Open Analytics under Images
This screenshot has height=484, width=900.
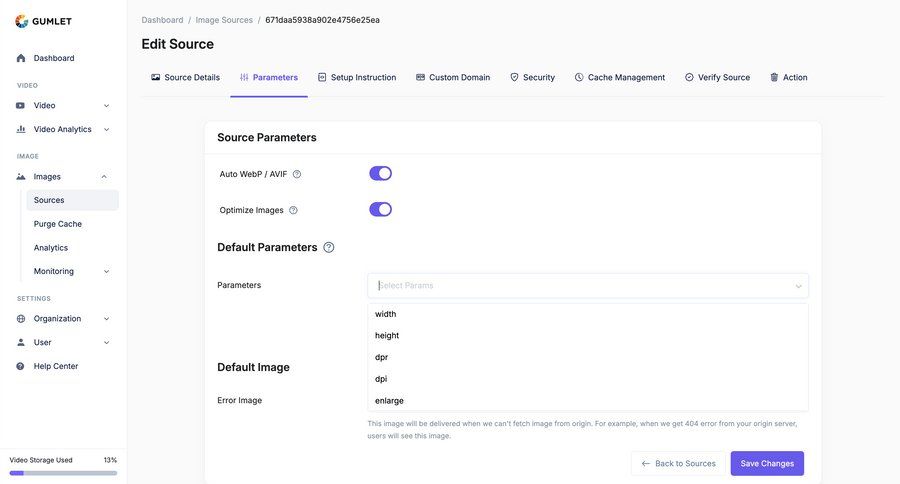(51, 247)
